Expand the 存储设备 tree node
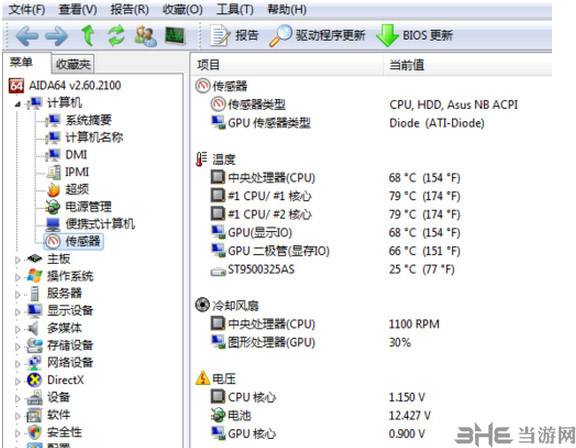 tap(17, 346)
